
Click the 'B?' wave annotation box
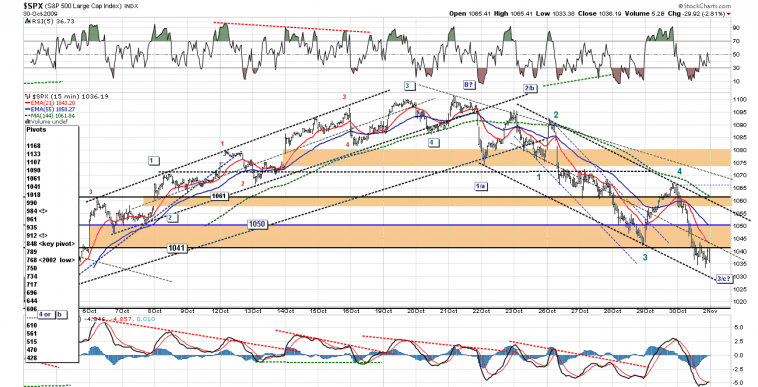pos(469,85)
